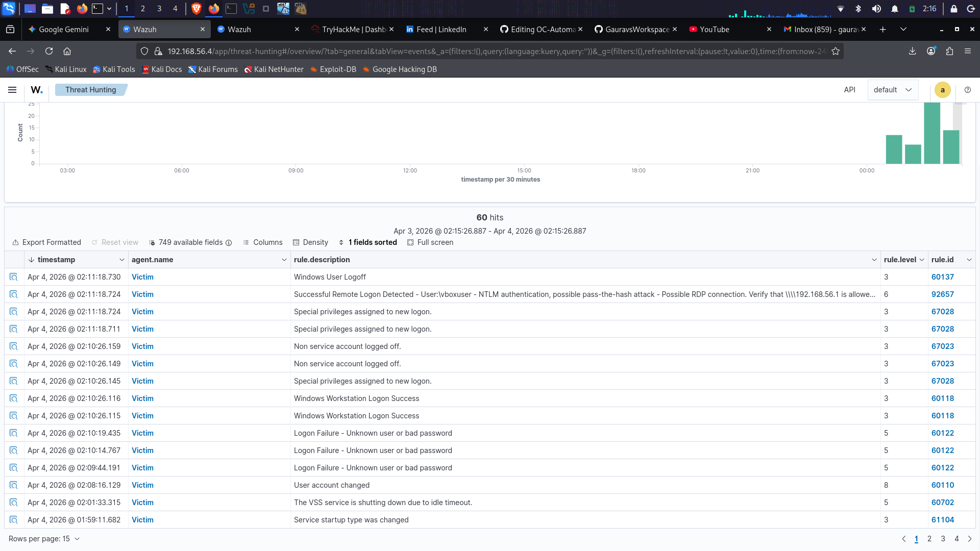
Task: Open rule 92657 for the pass-the-hash alert
Action: pyautogui.click(x=942, y=294)
